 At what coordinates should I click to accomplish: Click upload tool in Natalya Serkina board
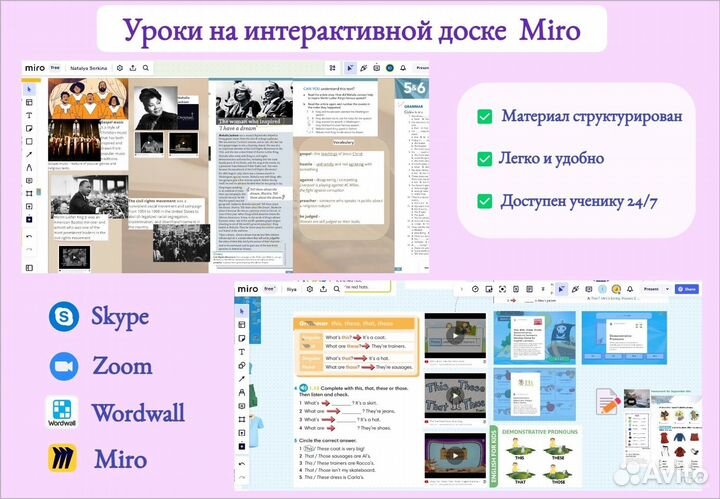click(29, 206)
